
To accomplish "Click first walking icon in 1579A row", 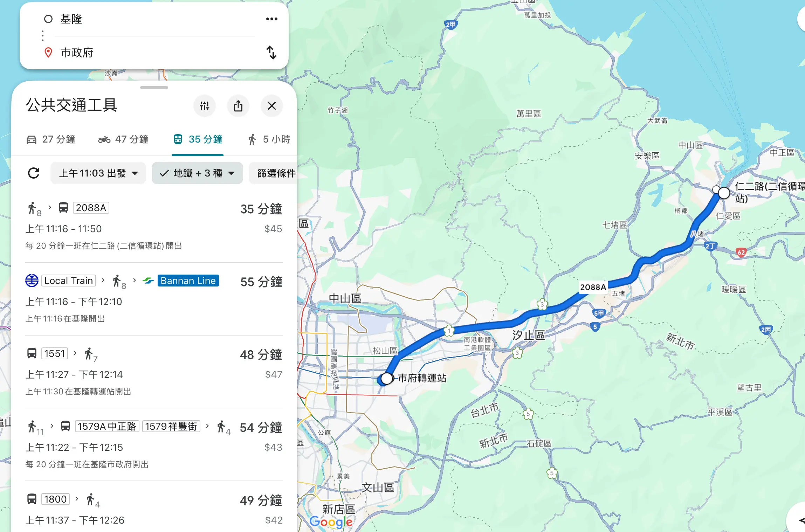I will [x=32, y=427].
